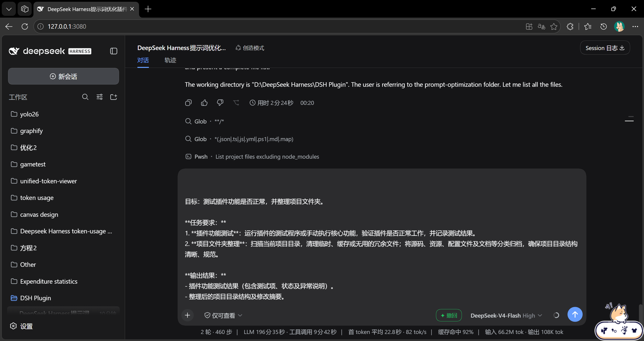
Task: Click the conversation outline marker at right
Action: (629, 118)
